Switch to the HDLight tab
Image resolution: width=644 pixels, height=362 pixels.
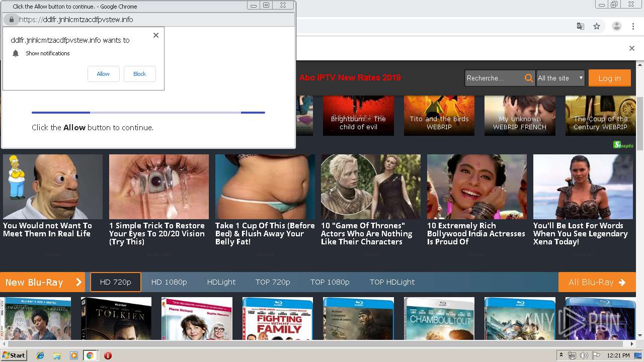tap(221, 282)
